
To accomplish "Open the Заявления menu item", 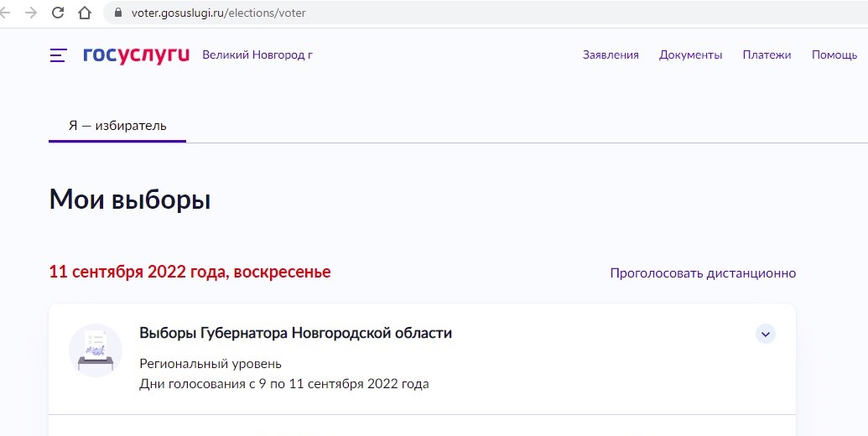I will coord(611,54).
